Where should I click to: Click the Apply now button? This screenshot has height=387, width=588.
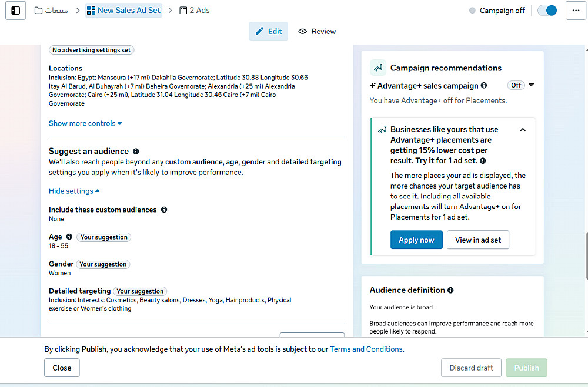(416, 240)
